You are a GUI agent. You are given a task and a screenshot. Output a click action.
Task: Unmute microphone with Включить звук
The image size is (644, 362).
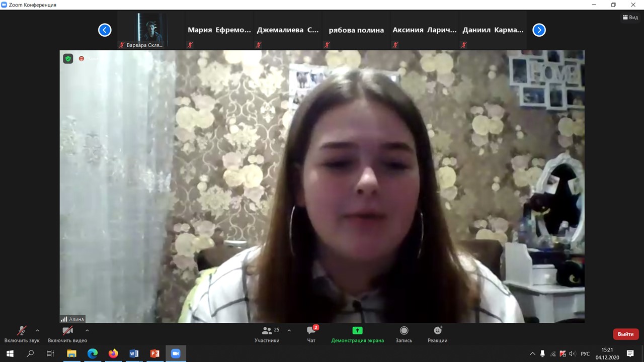(22, 331)
